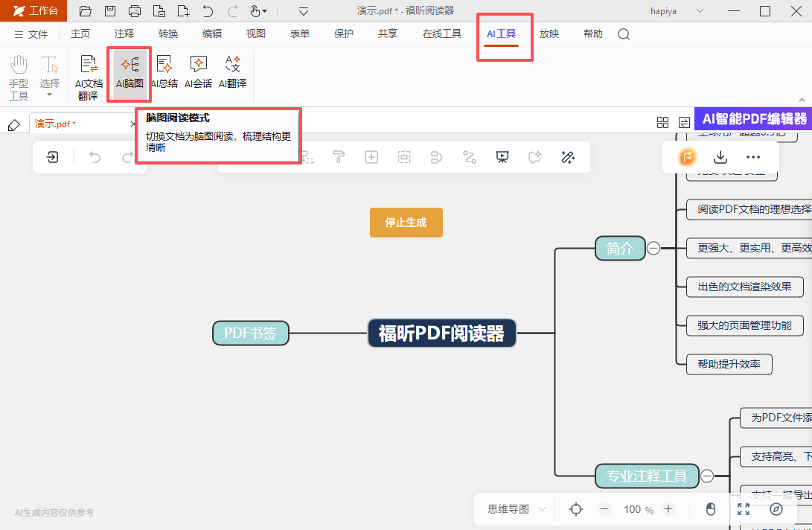Click the swap panel icon near banner

pyautogui.click(x=684, y=122)
